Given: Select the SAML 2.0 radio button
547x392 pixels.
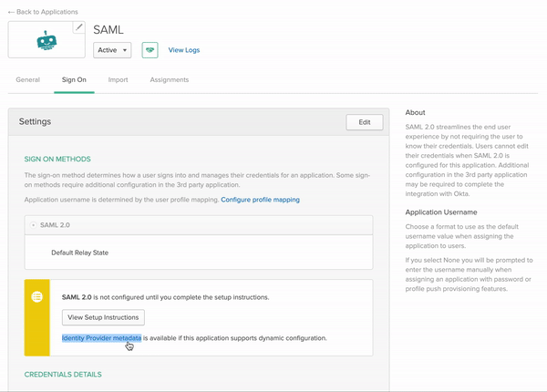Looking at the screenshot, I should pyautogui.click(x=34, y=225).
